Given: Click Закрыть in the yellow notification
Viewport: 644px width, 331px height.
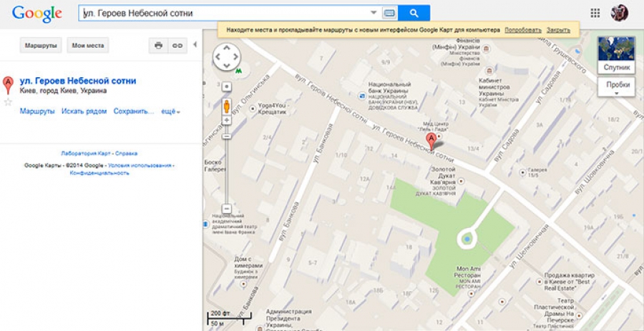Looking at the screenshot, I should 558,30.
